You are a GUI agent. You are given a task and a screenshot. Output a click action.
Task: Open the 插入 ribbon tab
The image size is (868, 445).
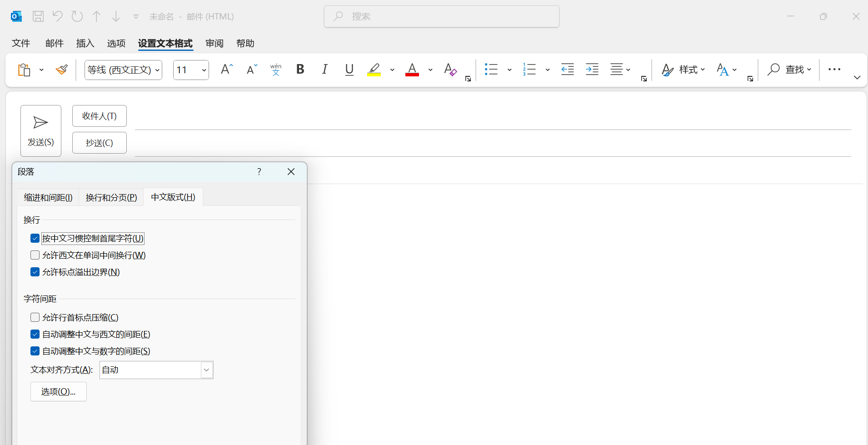tap(85, 43)
